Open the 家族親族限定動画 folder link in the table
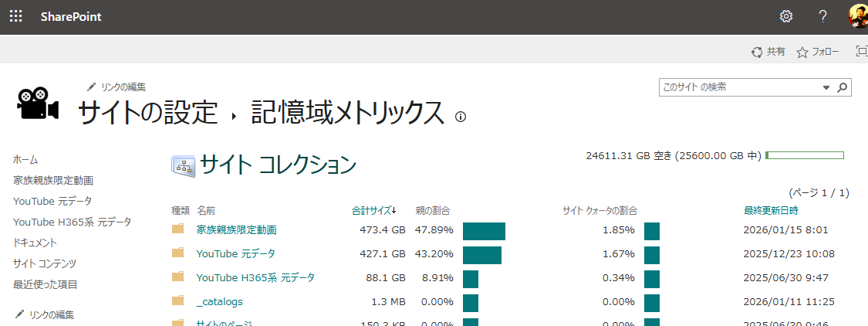This screenshot has height=326, width=868. pyautogui.click(x=236, y=229)
